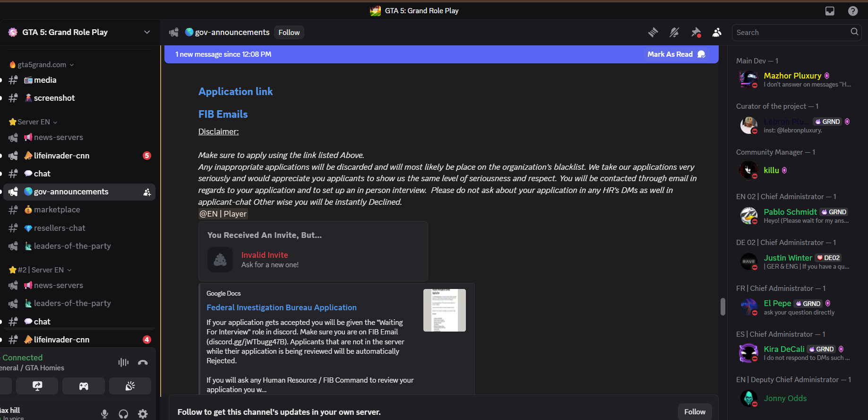Click the Share Your Screen button

[37, 386]
